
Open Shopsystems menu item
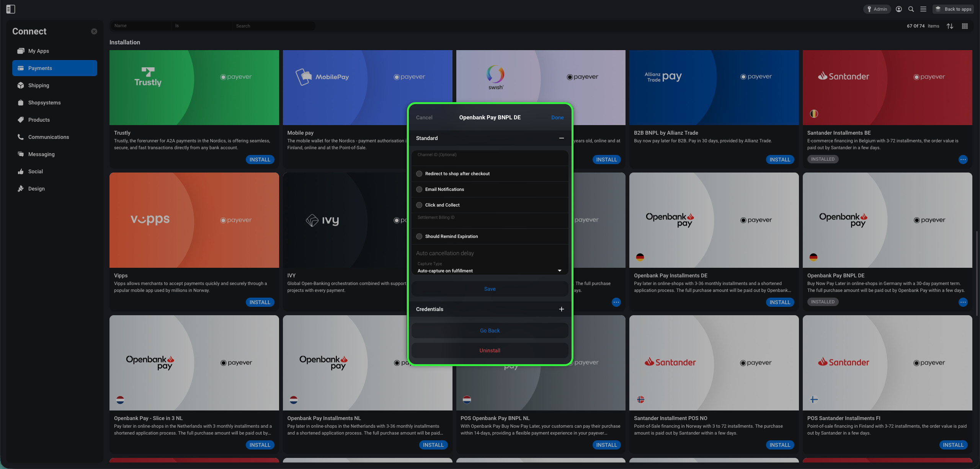[55, 103]
